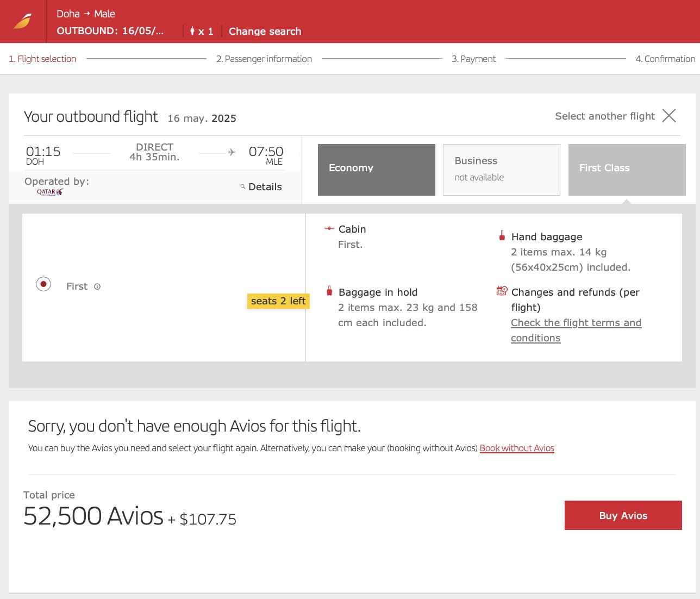Click the 01:15 departure time
Image resolution: width=700 pixels, height=599 pixels.
click(43, 152)
